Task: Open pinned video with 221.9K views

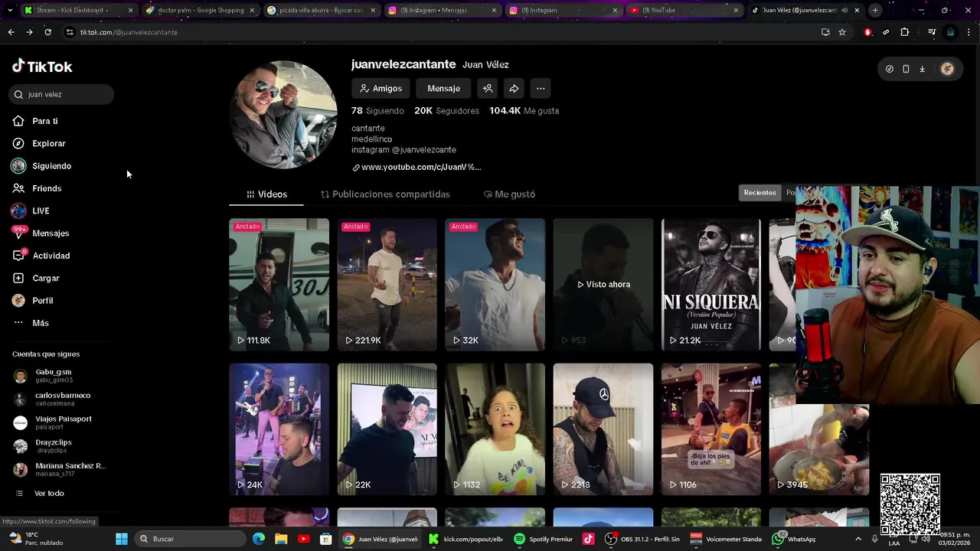Action: [387, 285]
